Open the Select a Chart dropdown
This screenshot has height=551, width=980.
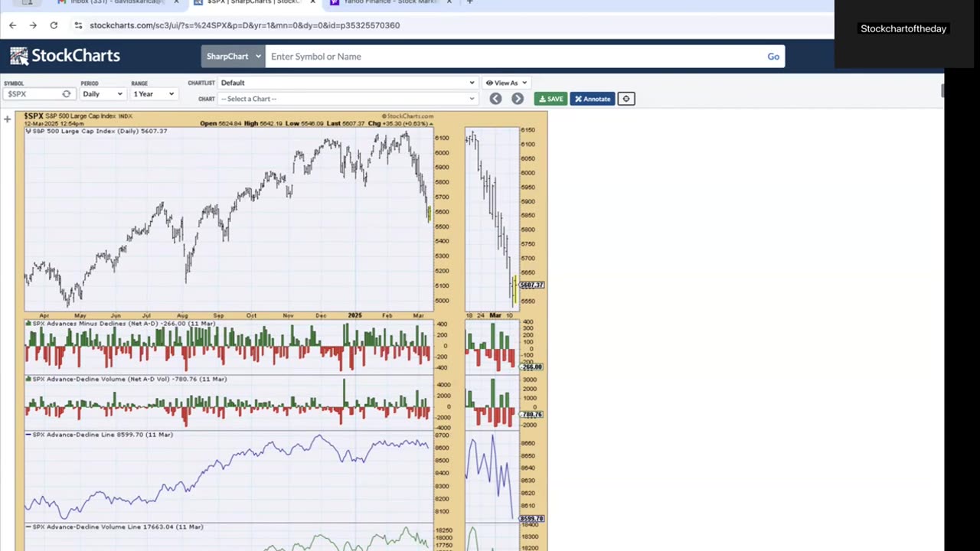(348, 99)
